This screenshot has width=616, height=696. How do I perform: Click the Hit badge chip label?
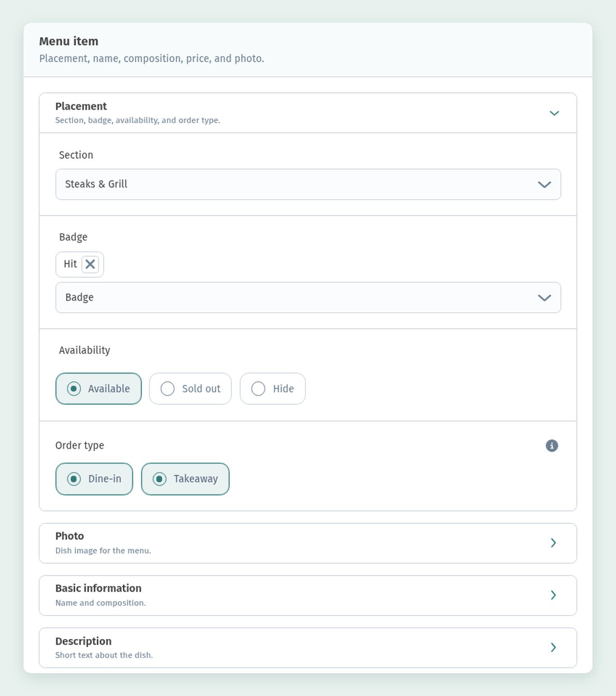pos(70,264)
